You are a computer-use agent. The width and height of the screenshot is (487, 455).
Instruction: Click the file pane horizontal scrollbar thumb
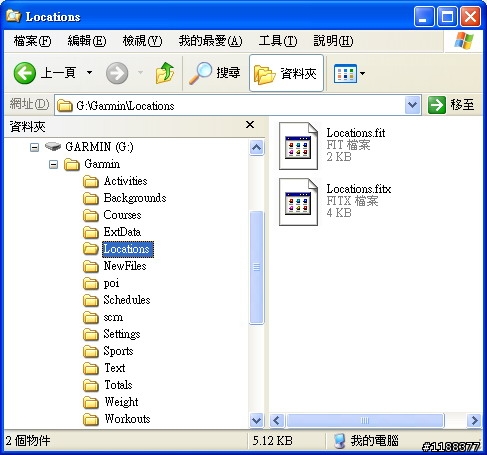pyautogui.click(x=365, y=420)
